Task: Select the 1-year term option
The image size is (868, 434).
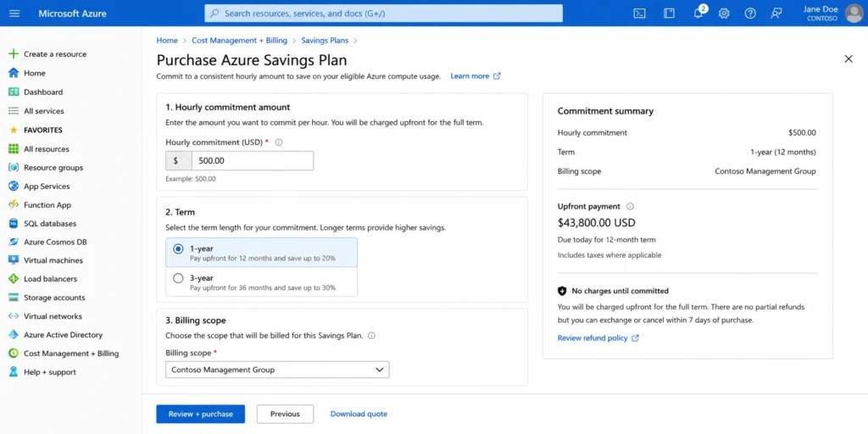Action: (x=261, y=253)
